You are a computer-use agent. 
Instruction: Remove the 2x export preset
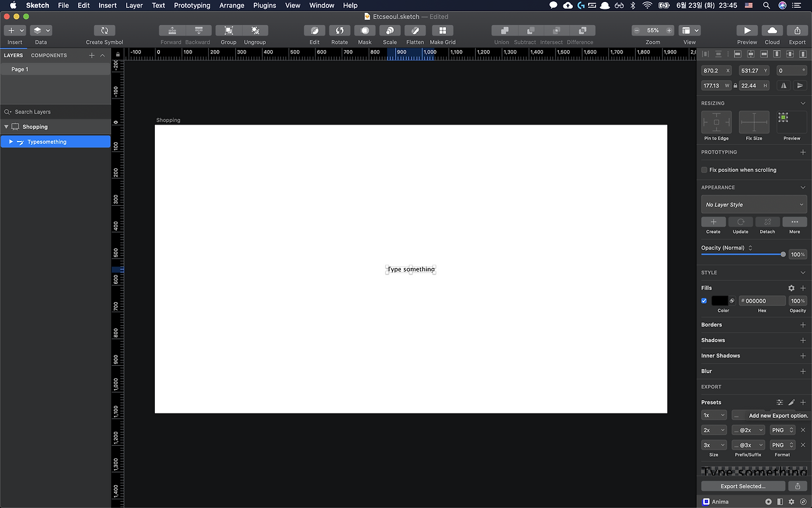pos(803,430)
